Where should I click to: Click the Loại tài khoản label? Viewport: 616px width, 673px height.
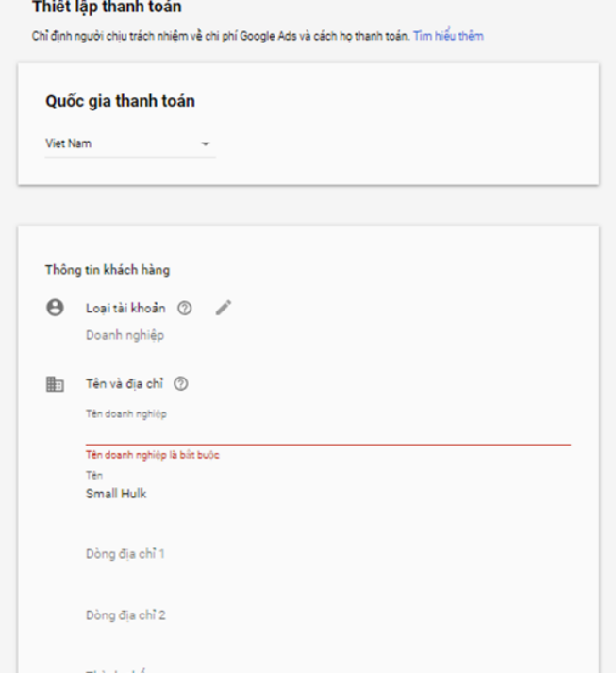click(x=125, y=308)
